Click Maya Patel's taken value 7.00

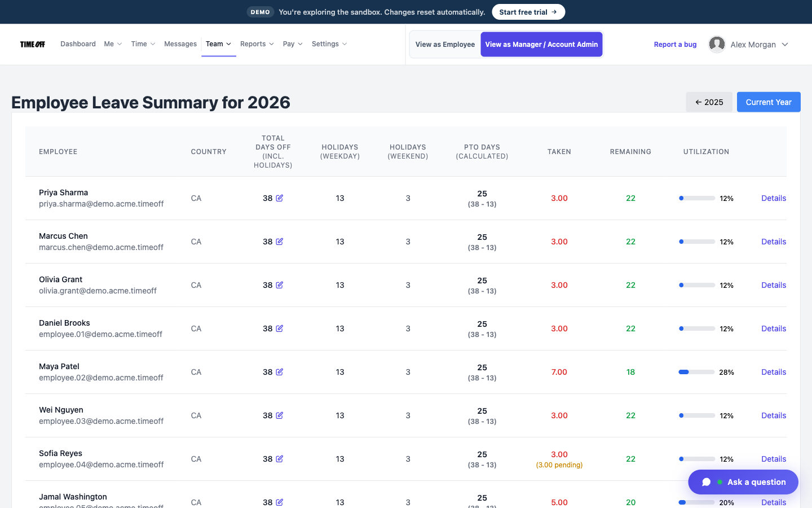559,372
